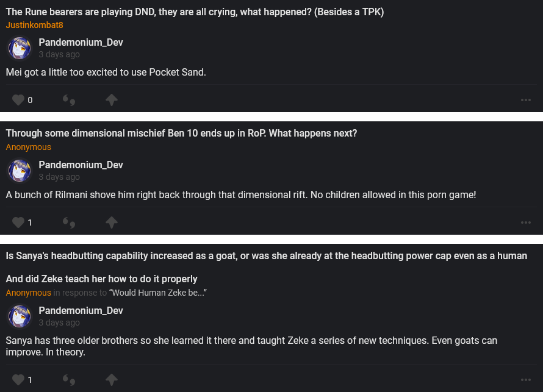This screenshot has height=392, width=543.
Task: Share the Sanya headbutting answer
Action: point(111,380)
